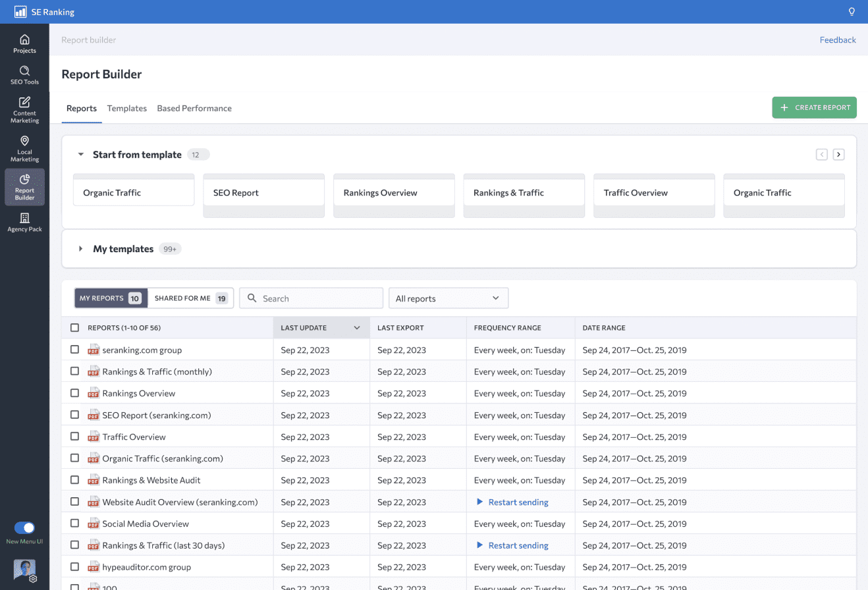Switch to the Templates tab

click(126, 109)
